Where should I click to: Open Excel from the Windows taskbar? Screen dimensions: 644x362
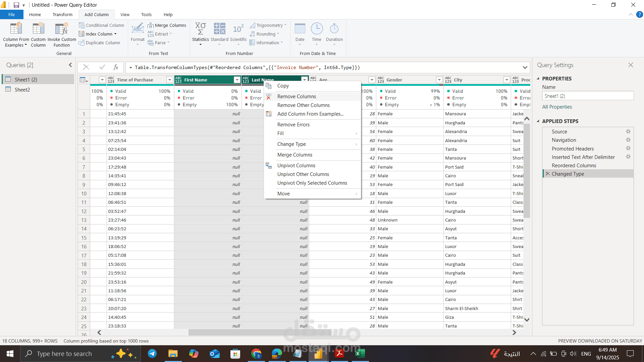(360, 354)
